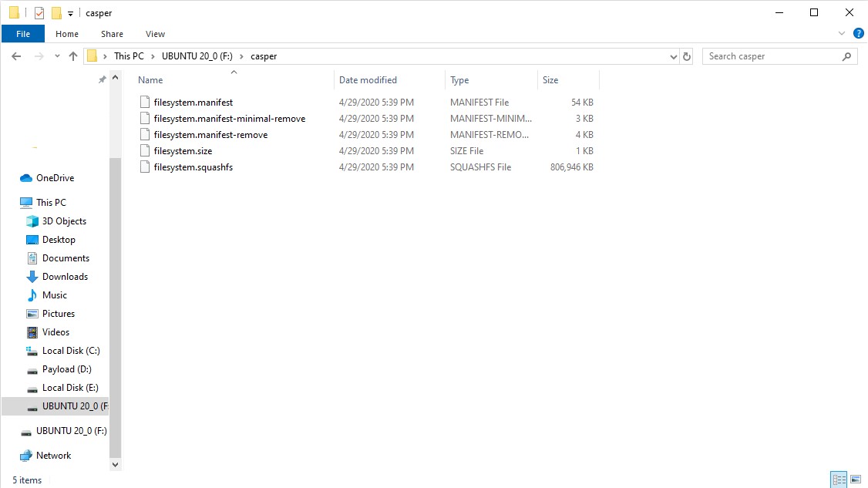Viewport: 868px width, 488px height.
Task: Click the Up directory arrow icon
Action: pyautogui.click(x=73, y=56)
